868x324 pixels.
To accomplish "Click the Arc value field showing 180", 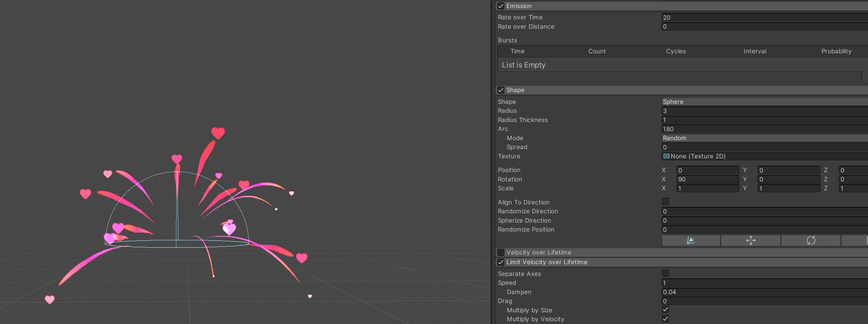I will click(763, 129).
